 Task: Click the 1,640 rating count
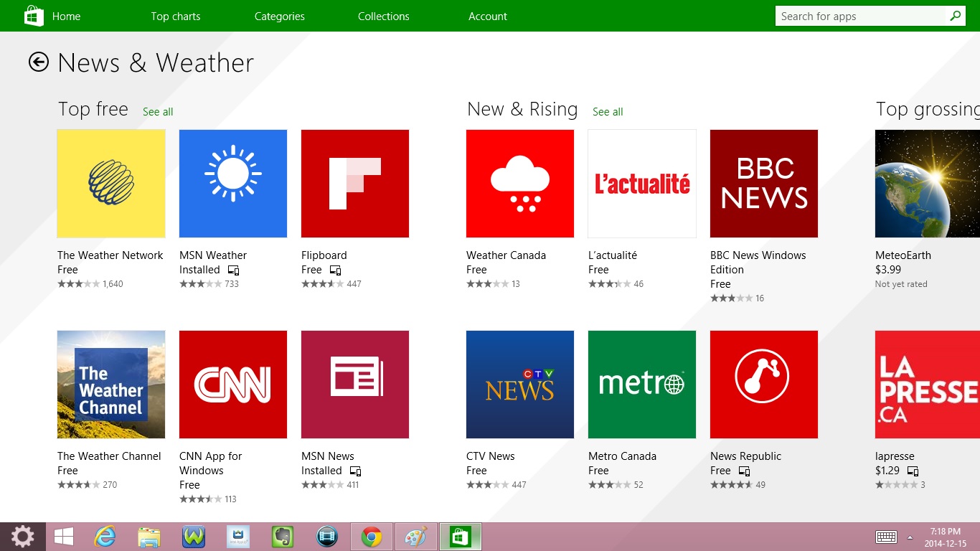click(113, 283)
